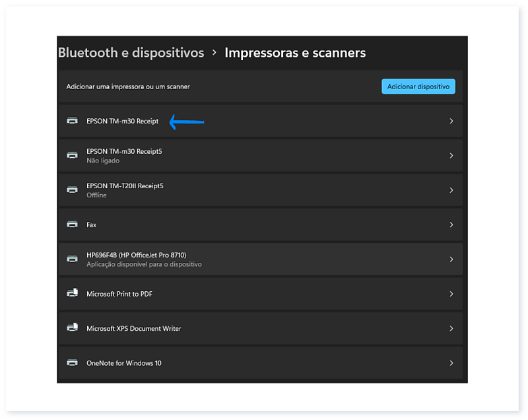Screen dimensions: 528x420
Task: Expand the Microsoft Print to PDF chevron
Action: (x=451, y=294)
